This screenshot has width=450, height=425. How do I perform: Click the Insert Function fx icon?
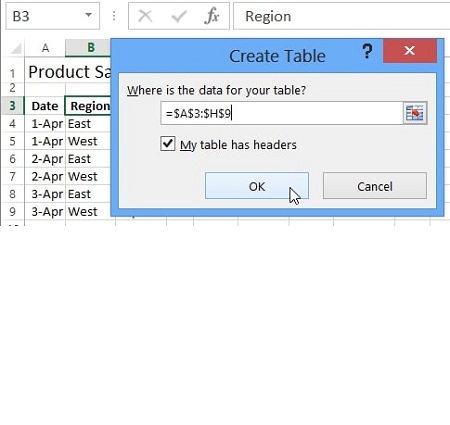pos(212,16)
